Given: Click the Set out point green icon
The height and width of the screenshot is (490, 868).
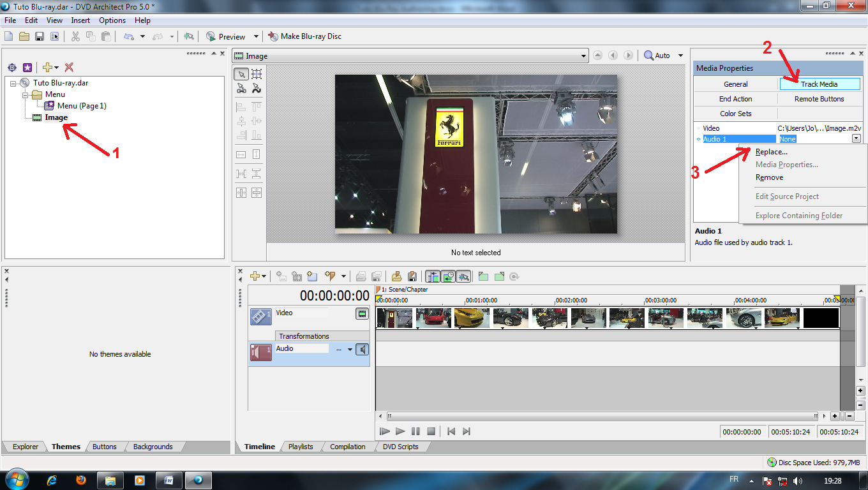Looking at the screenshot, I should pos(499,276).
